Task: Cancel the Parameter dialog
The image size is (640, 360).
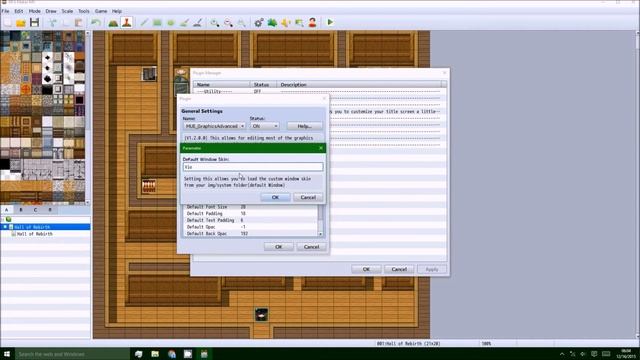Action: click(x=308, y=198)
